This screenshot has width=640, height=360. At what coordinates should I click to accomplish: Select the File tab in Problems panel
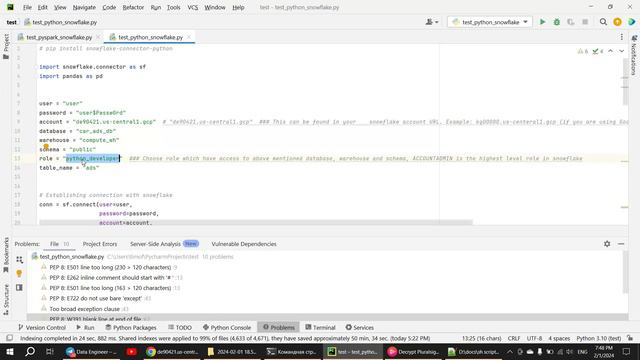(59, 244)
